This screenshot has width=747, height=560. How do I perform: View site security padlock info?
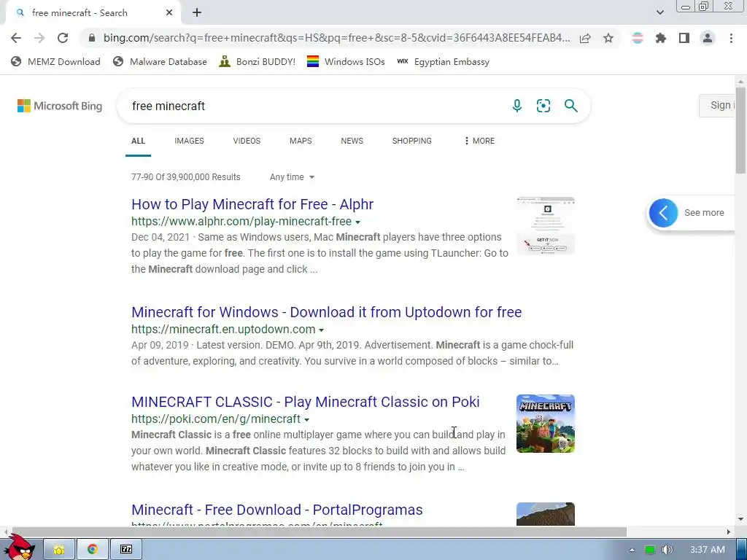(x=92, y=38)
